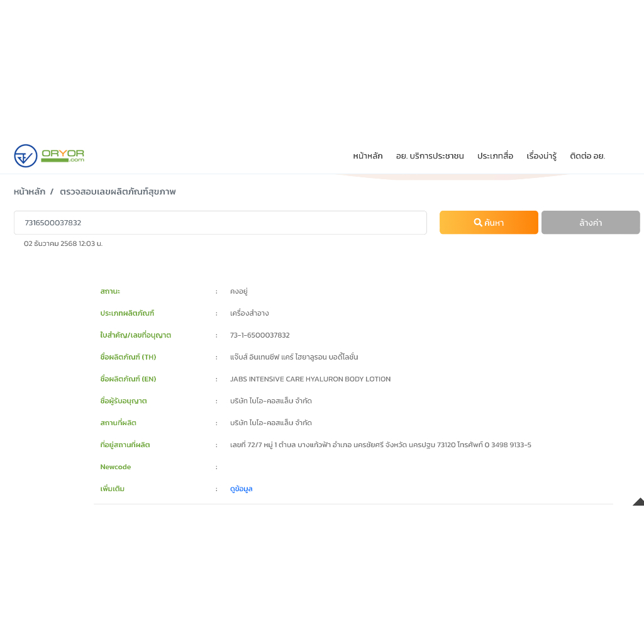Open the อย. บริการประชาชน menu
Image resolution: width=644 pixels, height=644 pixels.
pos(430,156)
